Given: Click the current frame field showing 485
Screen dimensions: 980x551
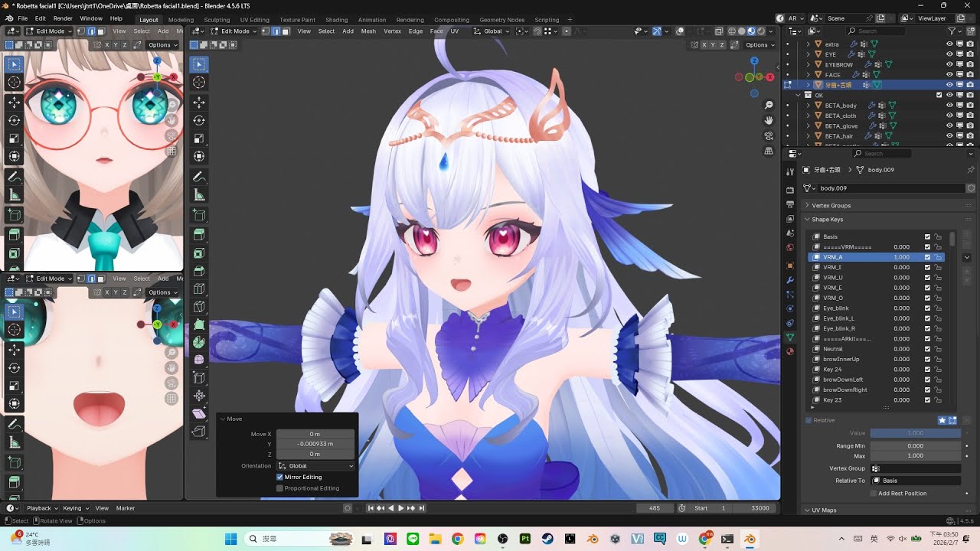Looking at the screenshot, I should [655, 508].
